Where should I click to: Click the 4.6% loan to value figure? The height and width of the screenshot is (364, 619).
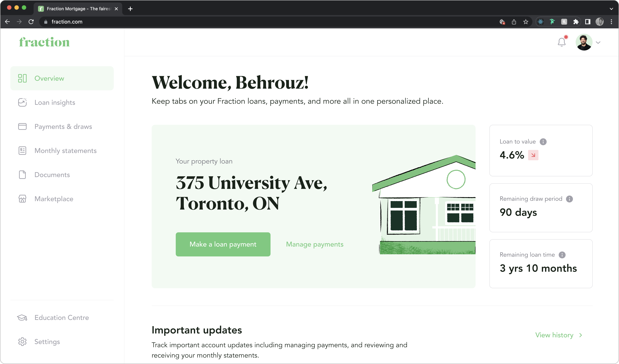(512, 155)
